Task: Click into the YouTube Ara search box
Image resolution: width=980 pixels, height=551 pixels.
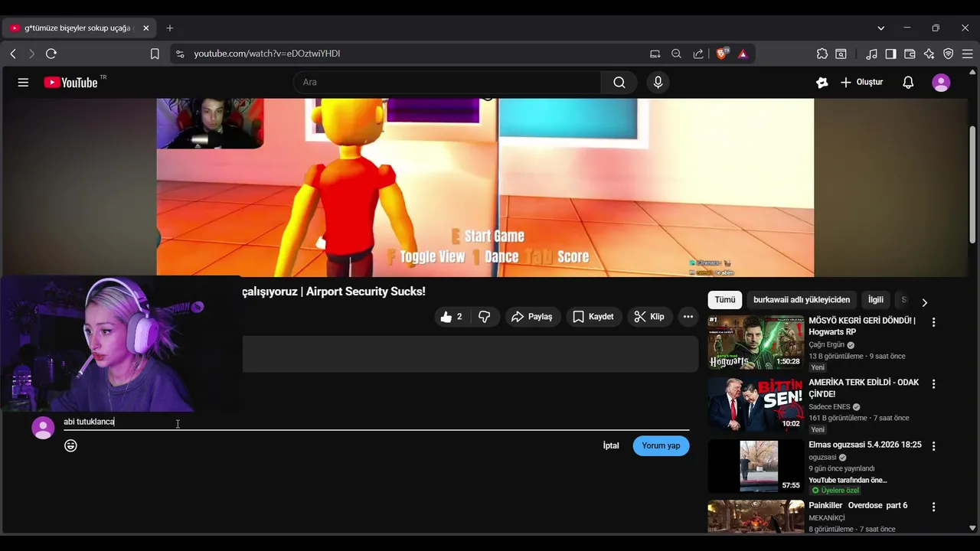Action: point(448,83)
